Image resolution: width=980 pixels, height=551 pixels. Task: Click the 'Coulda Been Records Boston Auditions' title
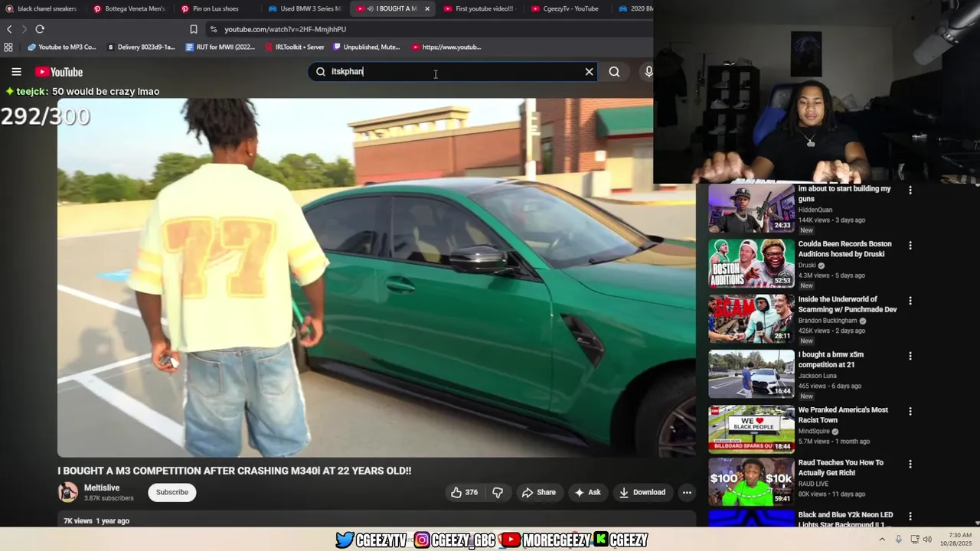point(845,249)
